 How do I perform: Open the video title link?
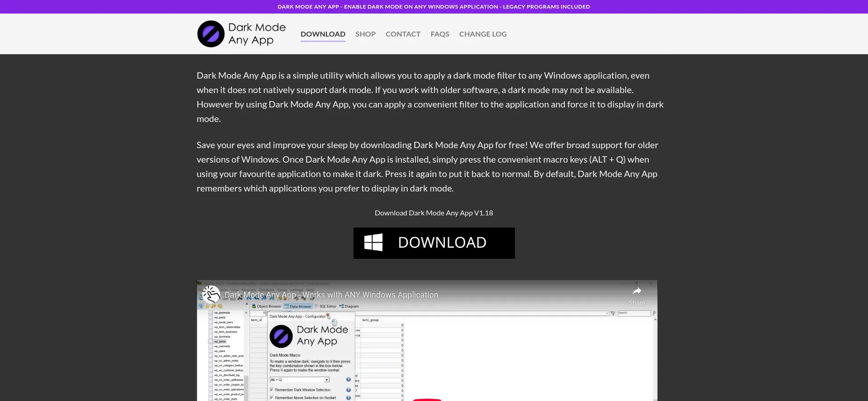tap(331, 295)
